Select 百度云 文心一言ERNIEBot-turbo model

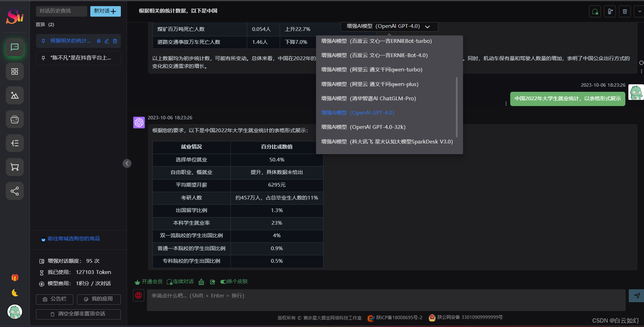pos(389,41)
